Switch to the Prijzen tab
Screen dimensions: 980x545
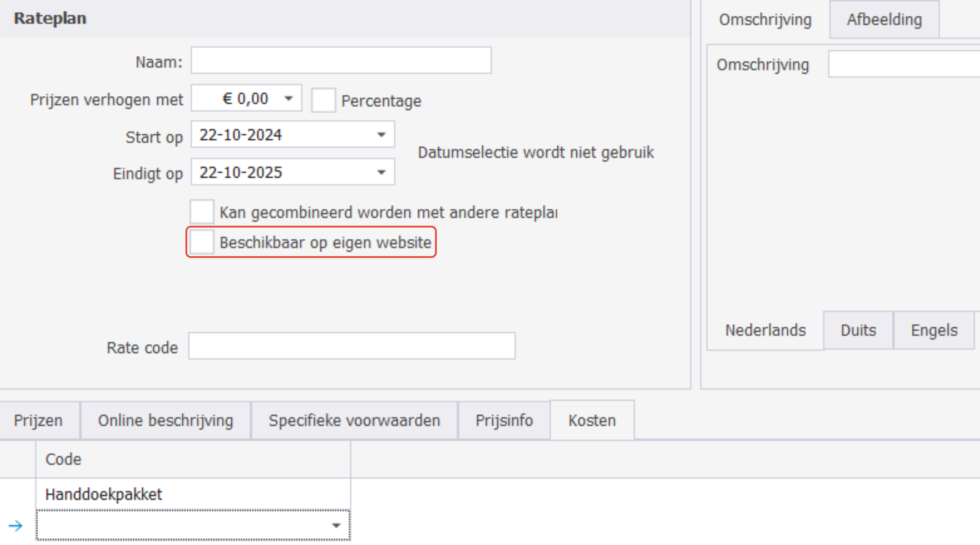coord(38,421)
